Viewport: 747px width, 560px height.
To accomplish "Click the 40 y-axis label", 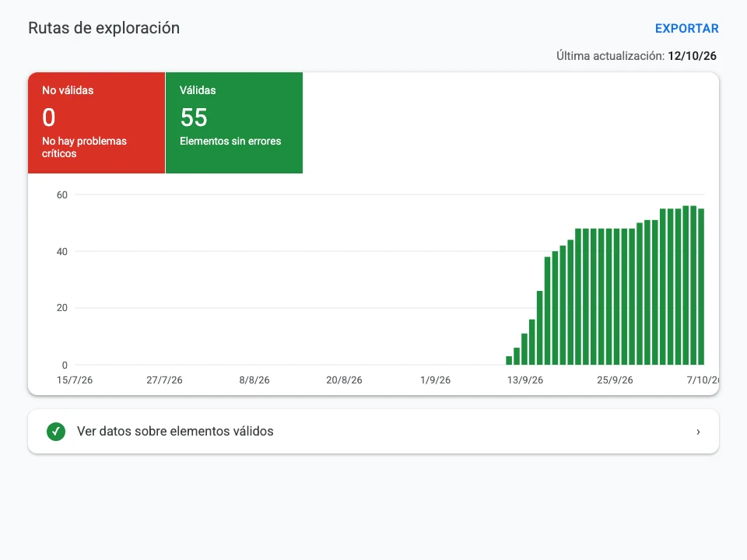I will (62, 251).
